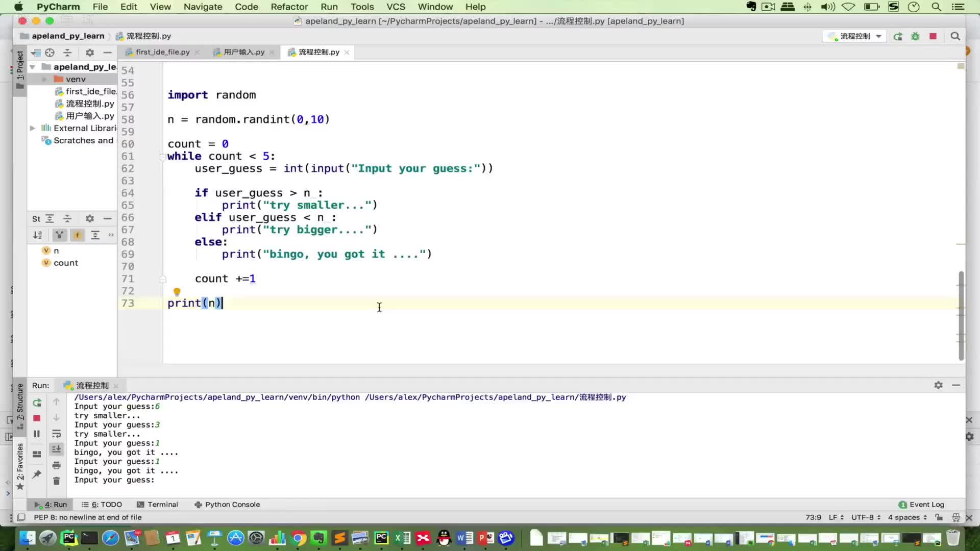The image size is (980, 551).
Task: Close the 流程控制.py editor tab
Action: [347, 53]
